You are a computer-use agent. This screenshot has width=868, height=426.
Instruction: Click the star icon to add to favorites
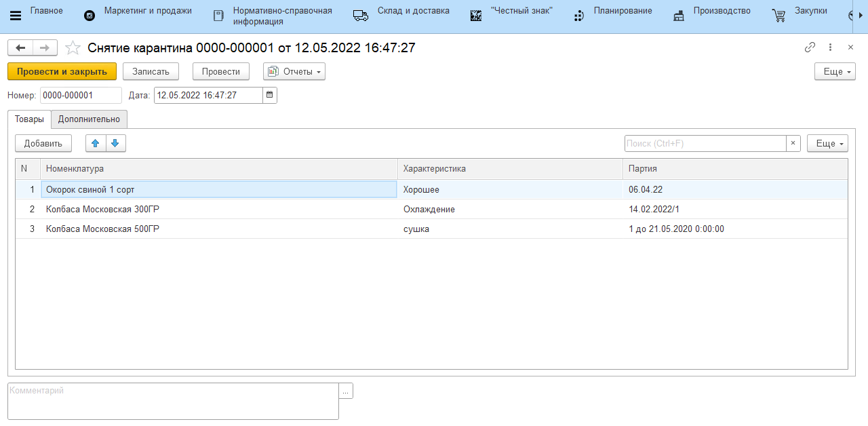[x=73, y=47]
